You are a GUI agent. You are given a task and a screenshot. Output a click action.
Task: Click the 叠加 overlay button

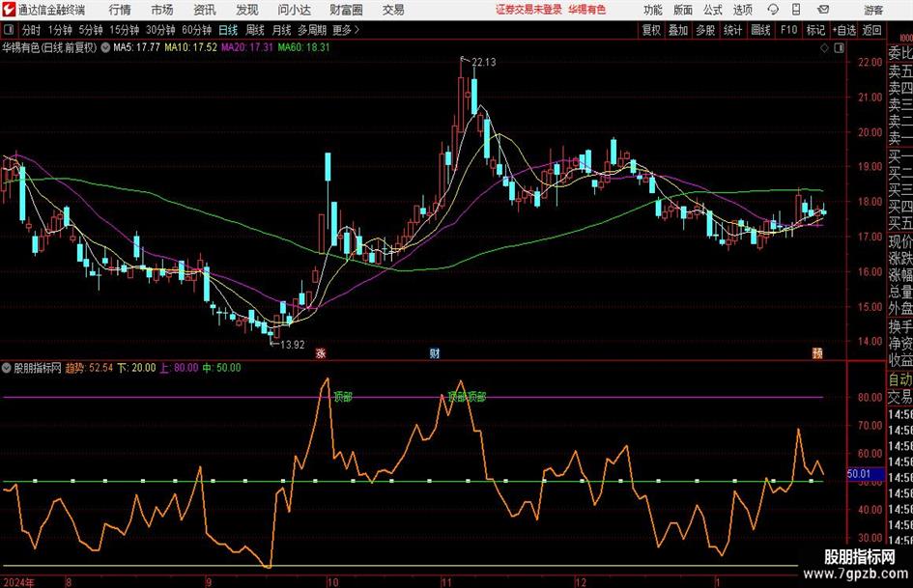[x=678, y=30]
